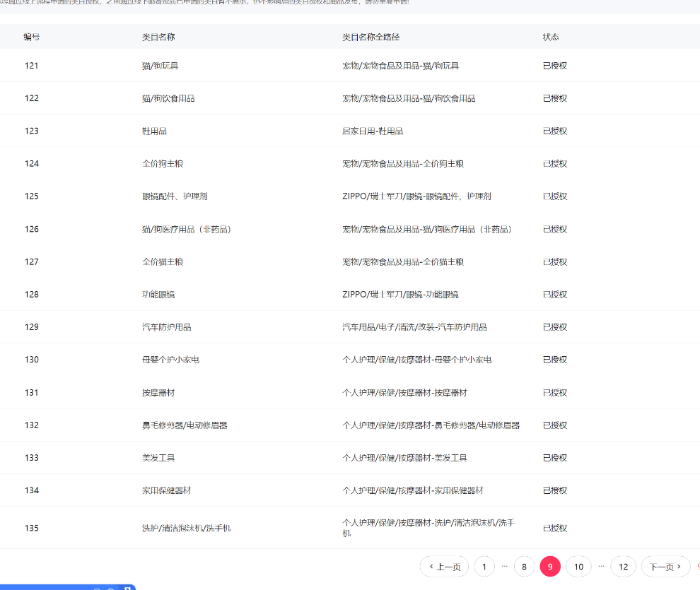The width and height of the screenshot is (700, 590).
Task: Select the 猫/狗玩具 category name in row 121
Action: (160, 66)
